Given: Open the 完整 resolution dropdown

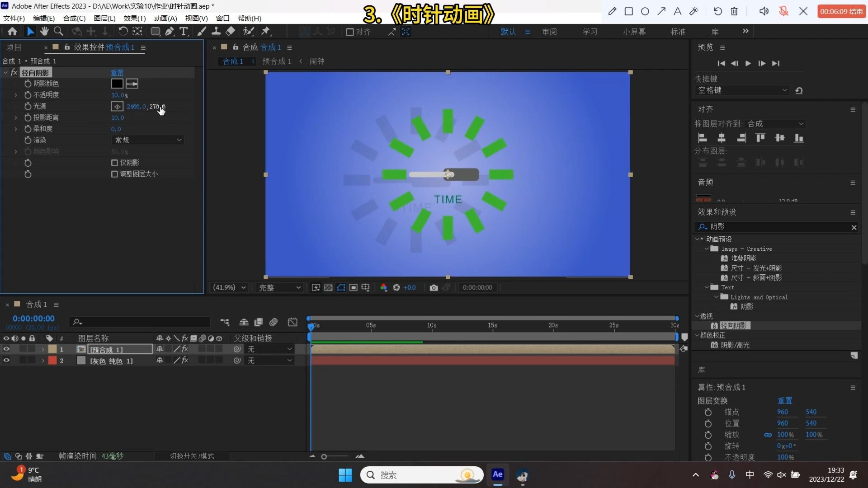Looking at the screenshot, I should [279, 287].
